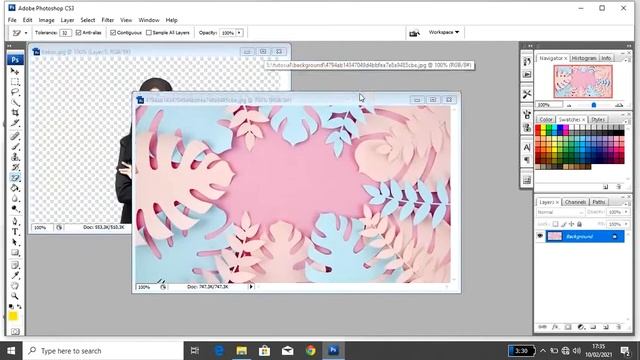Open the layer Opacity dropdown arrow

[x=626, y=212]
